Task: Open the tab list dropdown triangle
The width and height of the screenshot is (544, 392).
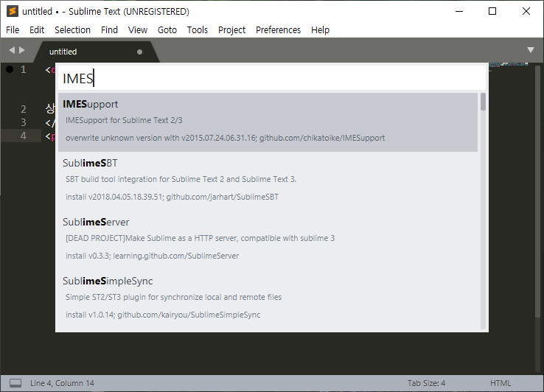Action: (531, 50)
